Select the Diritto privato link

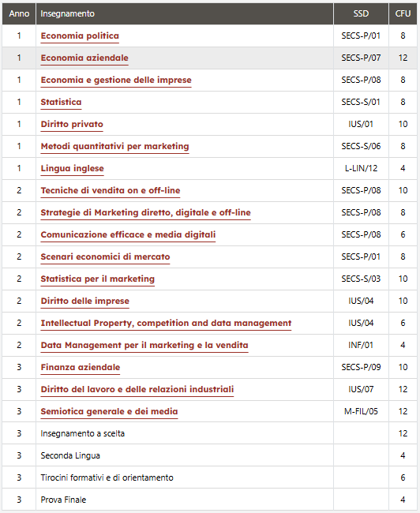[x=72, y=125]
